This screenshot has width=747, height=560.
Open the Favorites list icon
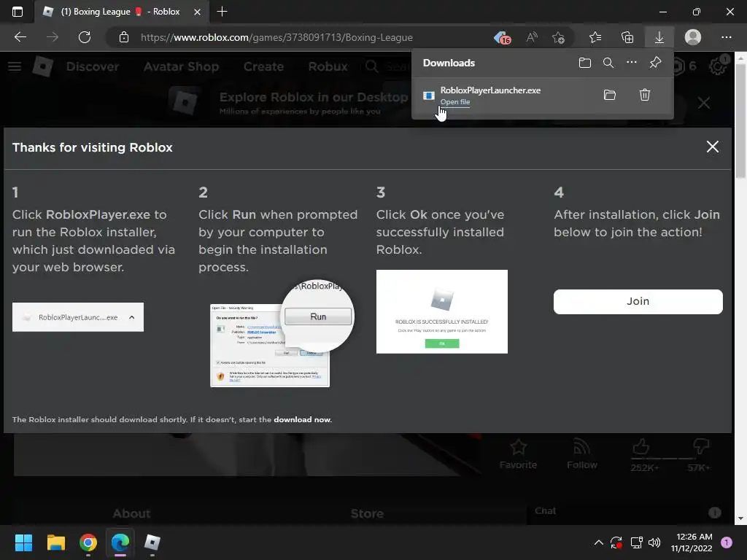[595, 37]
